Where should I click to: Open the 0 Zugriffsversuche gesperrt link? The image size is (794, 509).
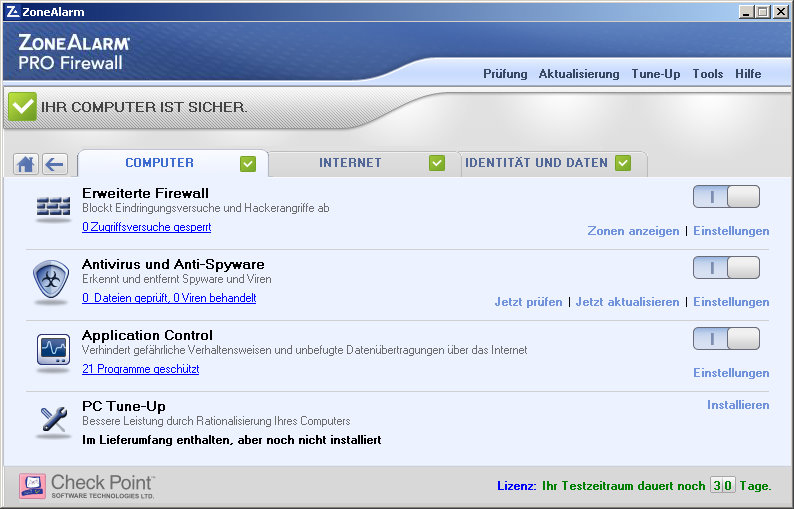pyautogui.click(x=146, y=227)
